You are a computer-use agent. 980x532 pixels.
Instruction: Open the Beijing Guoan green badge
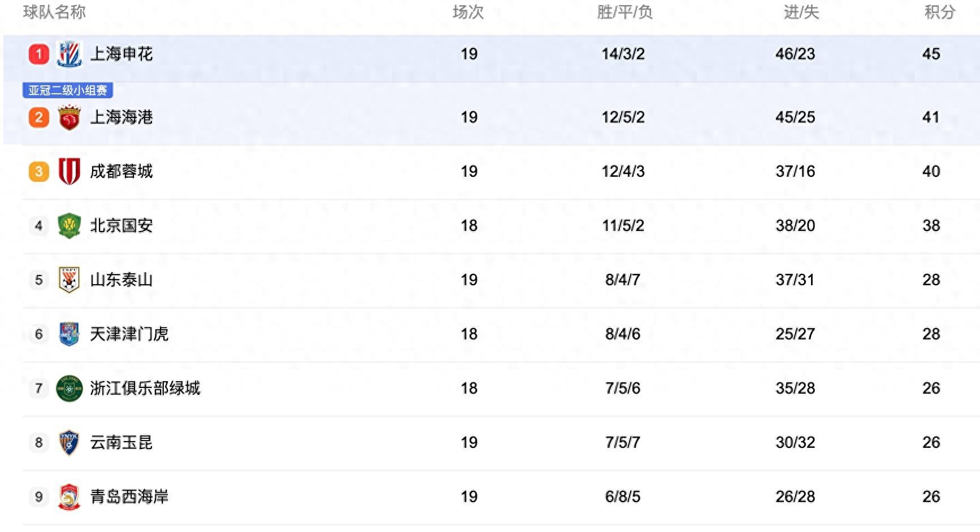tap(70, 225)
